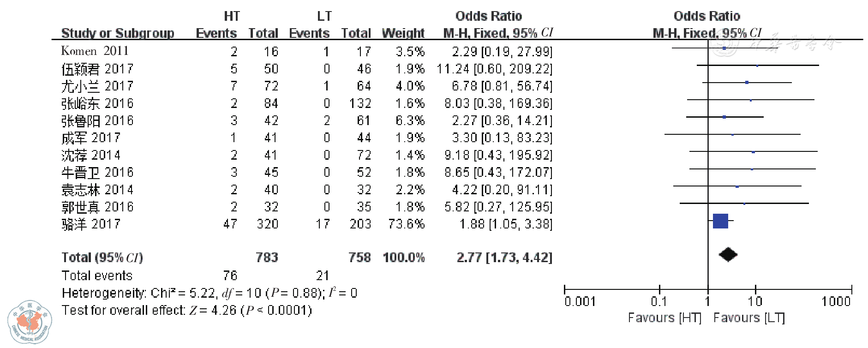Click the small blue marker for Komen 2011
The width and height of the screenshot is (868, 348).
(724, 48)
